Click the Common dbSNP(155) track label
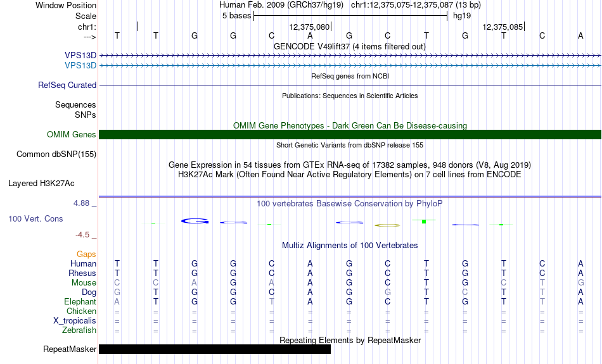The image size is (602, 364). pos(56,154)
